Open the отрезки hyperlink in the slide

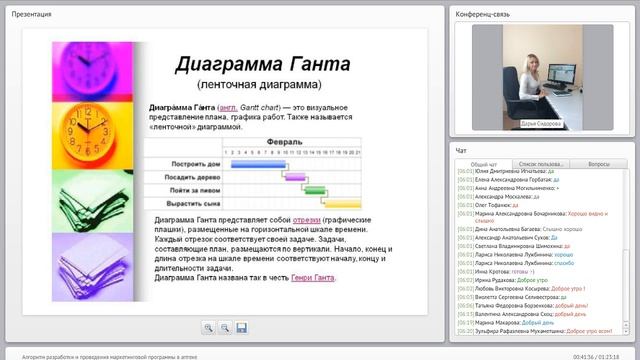coord(307,220)
